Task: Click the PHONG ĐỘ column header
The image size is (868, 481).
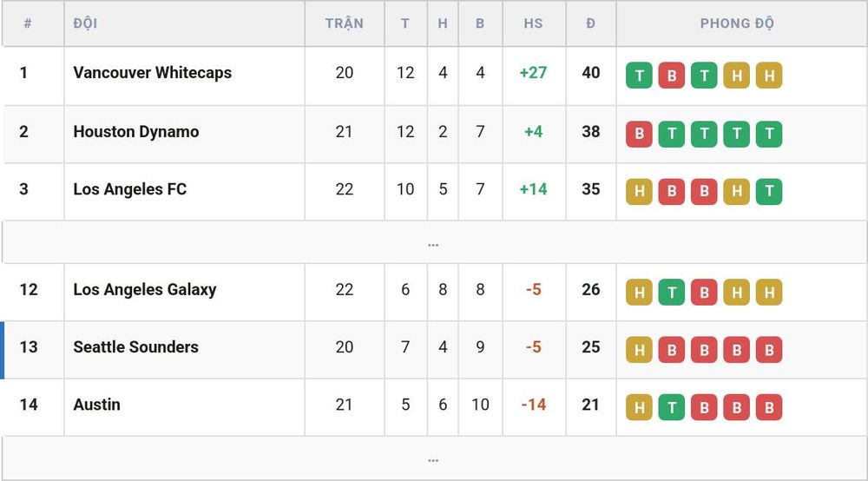Action: pos(737,23)
